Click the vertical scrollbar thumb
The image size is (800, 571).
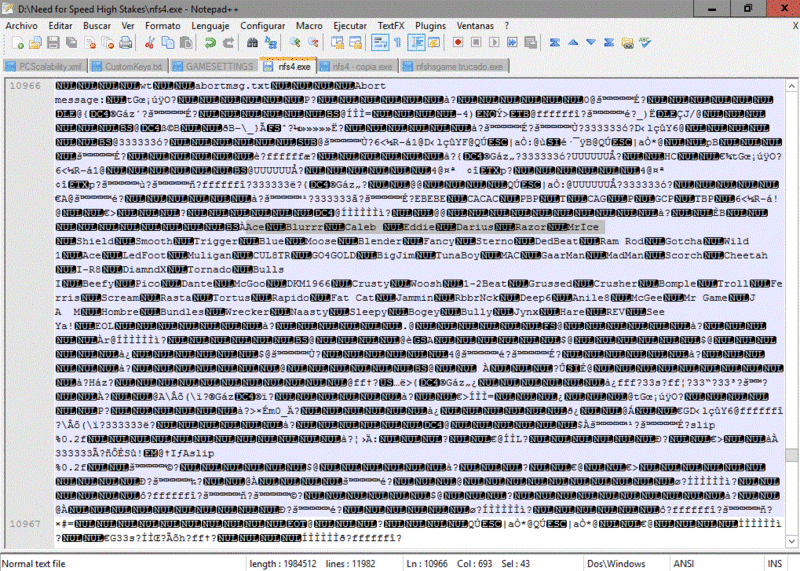click(791, 454)
